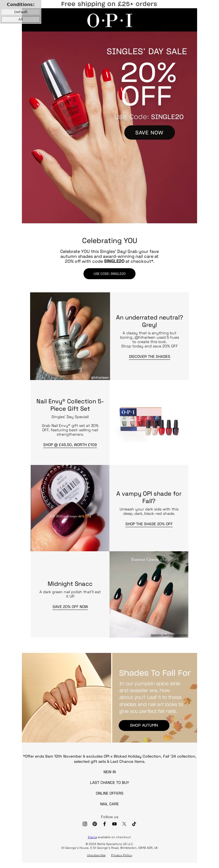
Task: Open the Facebook social icon
Action: (104, 824)
